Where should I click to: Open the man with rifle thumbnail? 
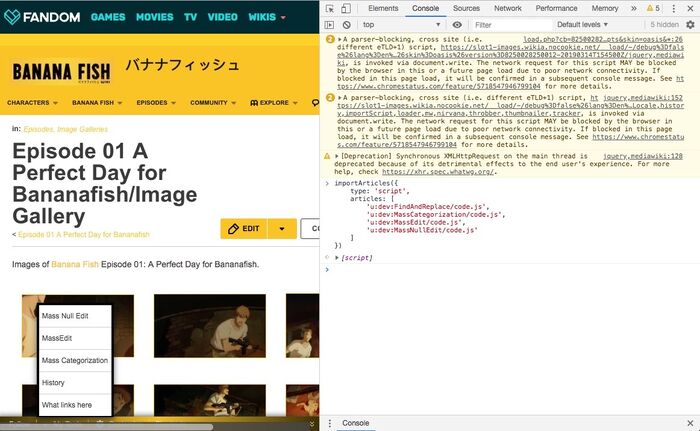click(210, 326)
